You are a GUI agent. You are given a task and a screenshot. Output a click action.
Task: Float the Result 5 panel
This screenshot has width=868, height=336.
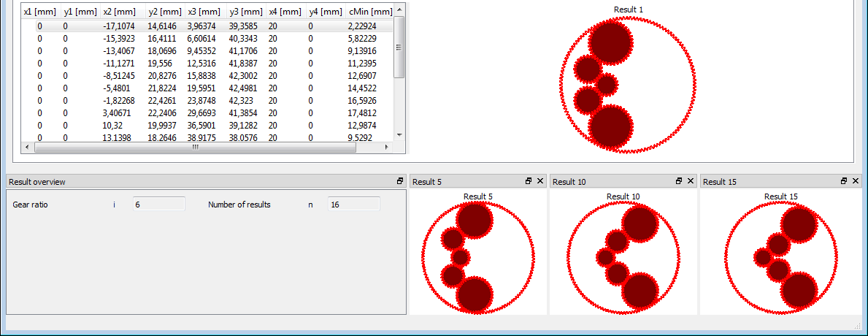(x=529, y=181)
